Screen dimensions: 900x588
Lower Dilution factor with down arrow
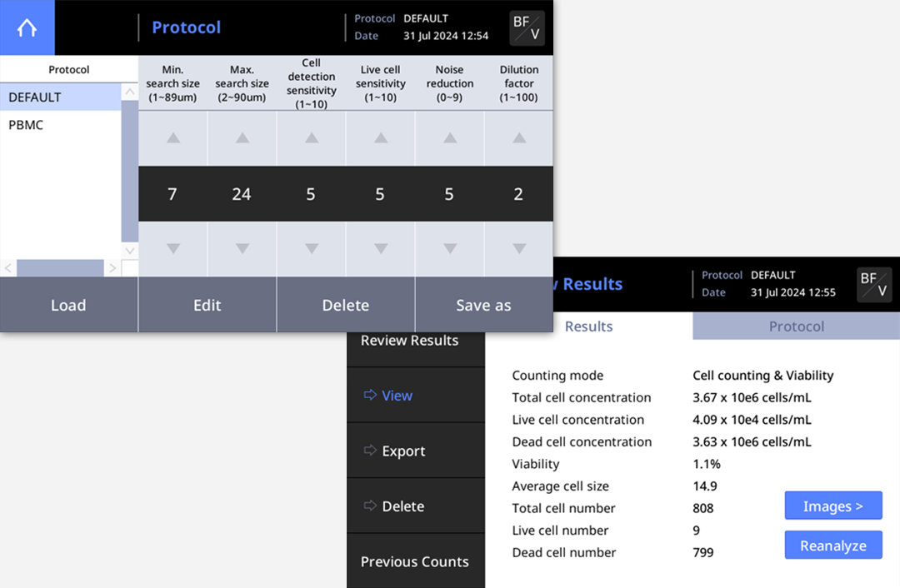519,248
